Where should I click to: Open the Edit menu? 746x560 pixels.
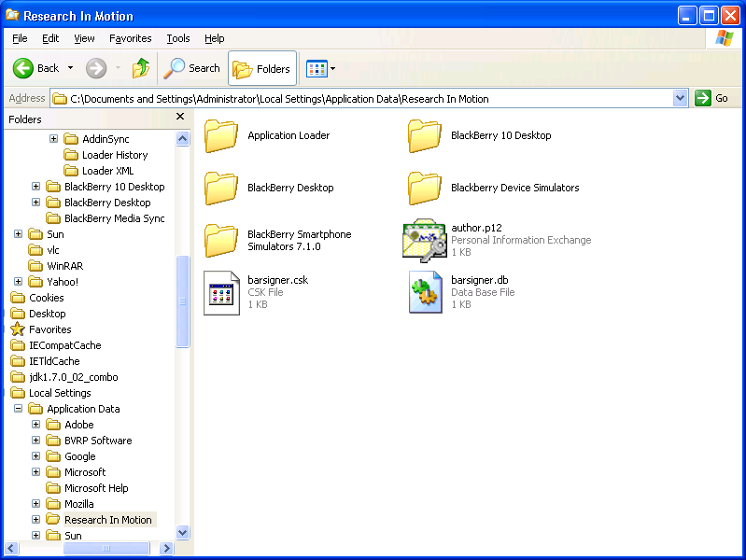pyautogui.click(x=50, y=38)
